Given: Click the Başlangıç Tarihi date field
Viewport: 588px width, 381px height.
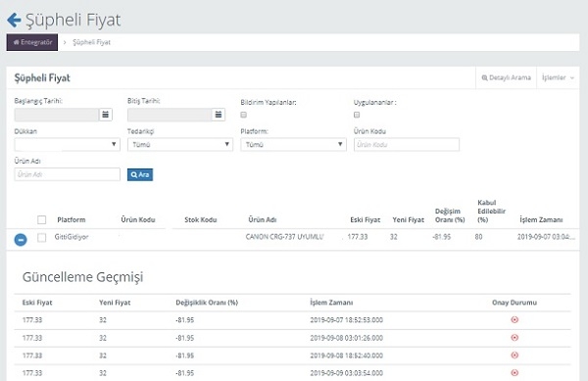Looking at the screenshot, I should pyautogui.click(x=57, y=115).
